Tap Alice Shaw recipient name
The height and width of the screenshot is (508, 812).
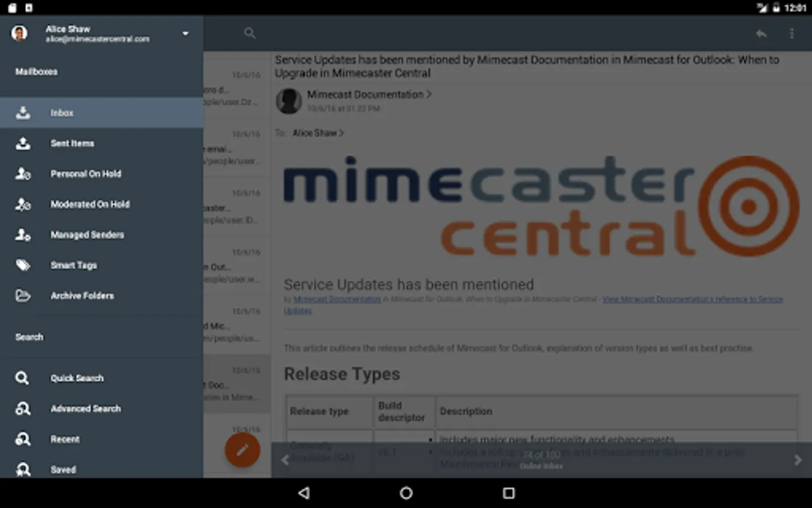315,133
